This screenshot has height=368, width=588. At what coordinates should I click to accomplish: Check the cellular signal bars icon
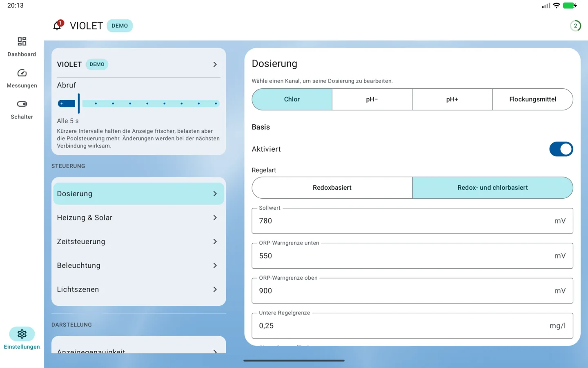pyautogui.click(x=546, y=6)
